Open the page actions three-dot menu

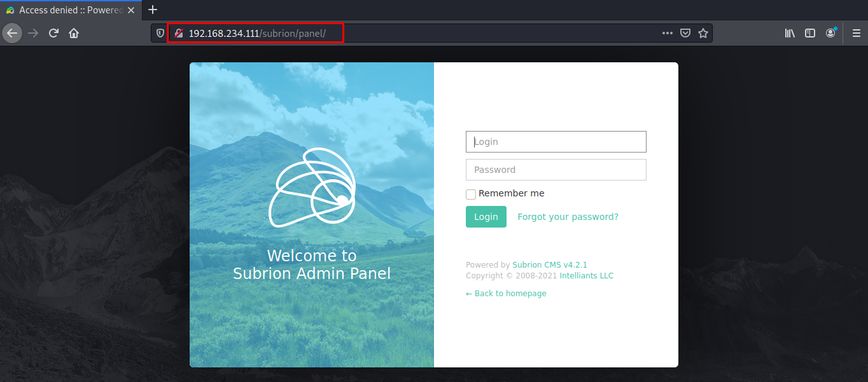[666, 33]
